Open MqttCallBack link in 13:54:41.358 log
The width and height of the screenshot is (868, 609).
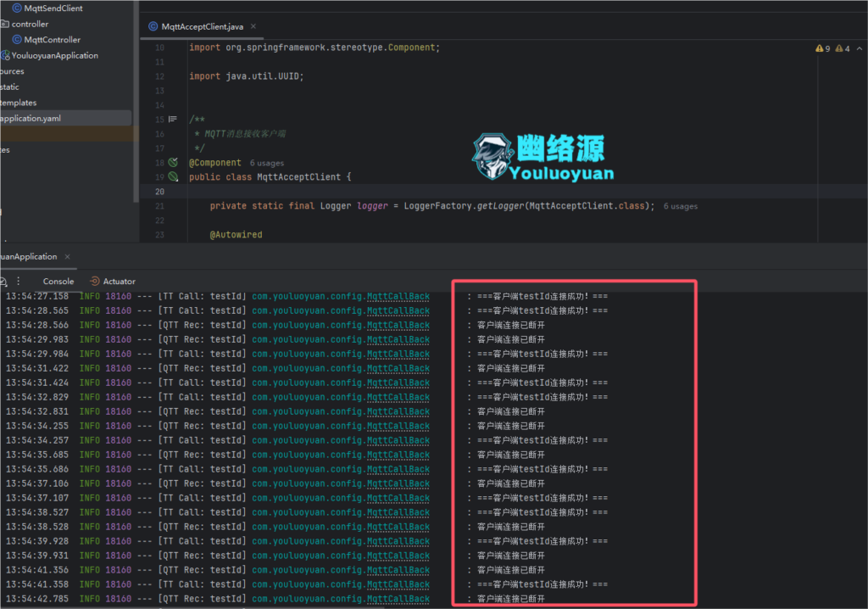pyautogui.click(x=398, y=584)
